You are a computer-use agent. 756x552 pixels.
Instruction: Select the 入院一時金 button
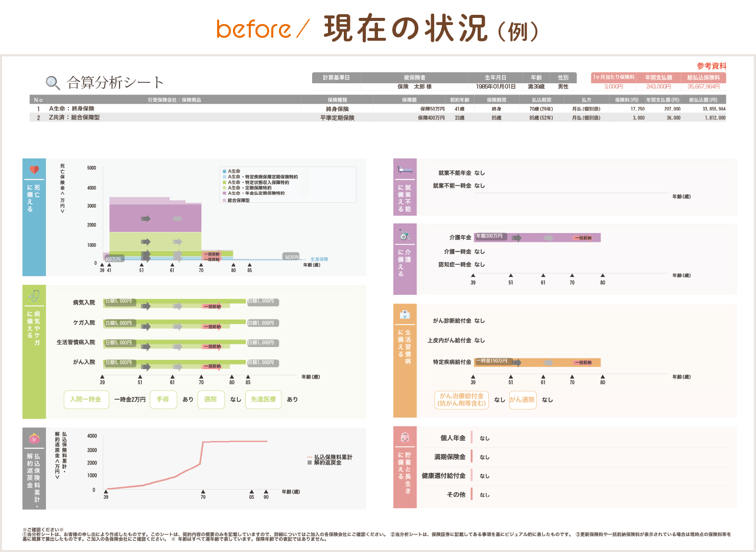pyautogui.click(x=86, y=400)
